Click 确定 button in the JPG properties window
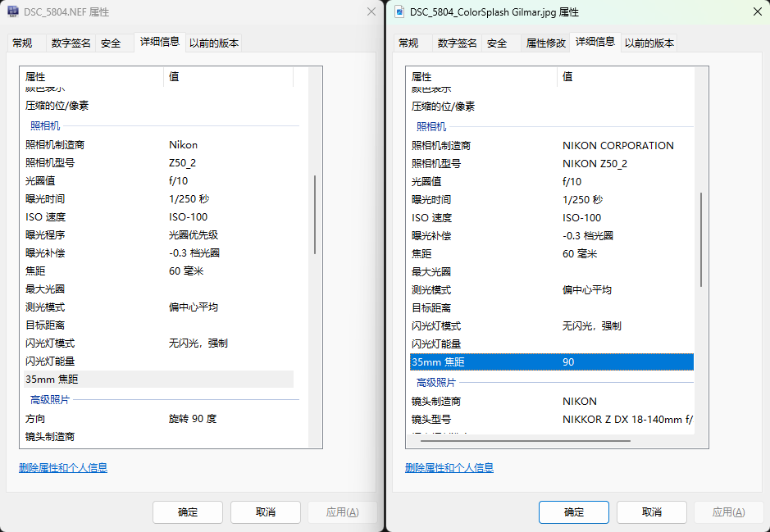Viewport: 770px width, 532px height. pyautogui.click(x=574, y=512)
